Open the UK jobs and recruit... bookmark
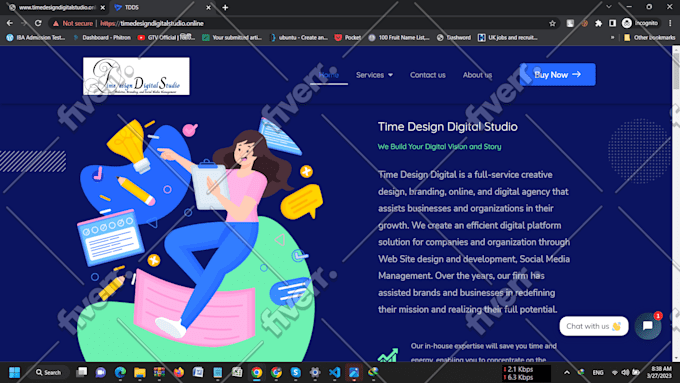This screenshot has height=383, width=680. pyautogui.click(x=507, y=38)
